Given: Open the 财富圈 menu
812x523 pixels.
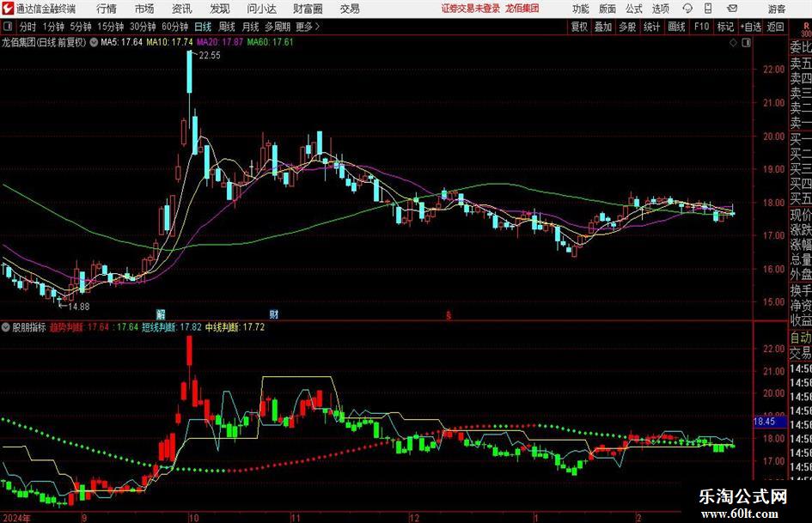Looking at the screenshot, I should 308,9.
